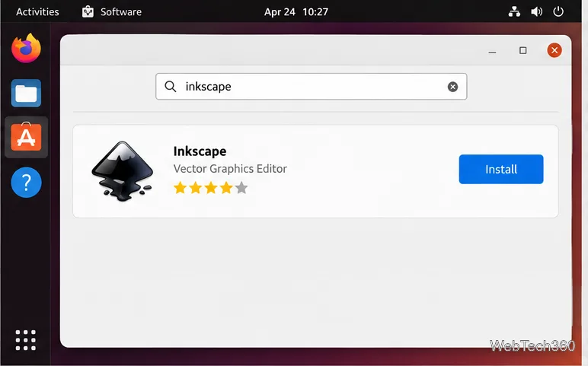This screenshot has width=588, height=366.
Task: Open the Inkscape title link
Action: tap(200, 151)
